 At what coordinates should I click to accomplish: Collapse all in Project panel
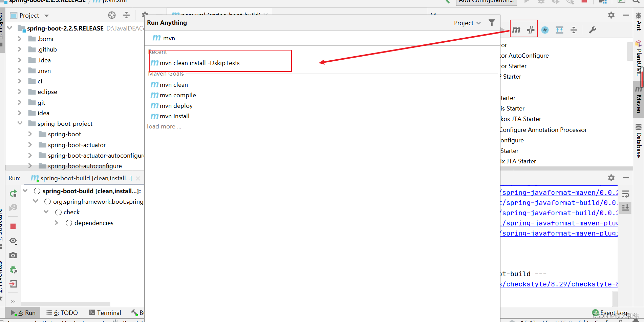(126, 15)
